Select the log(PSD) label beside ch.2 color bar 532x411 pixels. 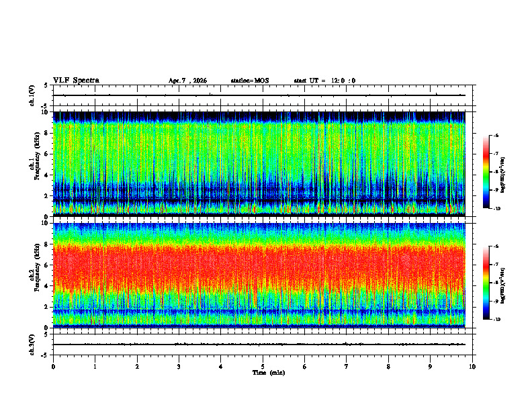(502, 285)
